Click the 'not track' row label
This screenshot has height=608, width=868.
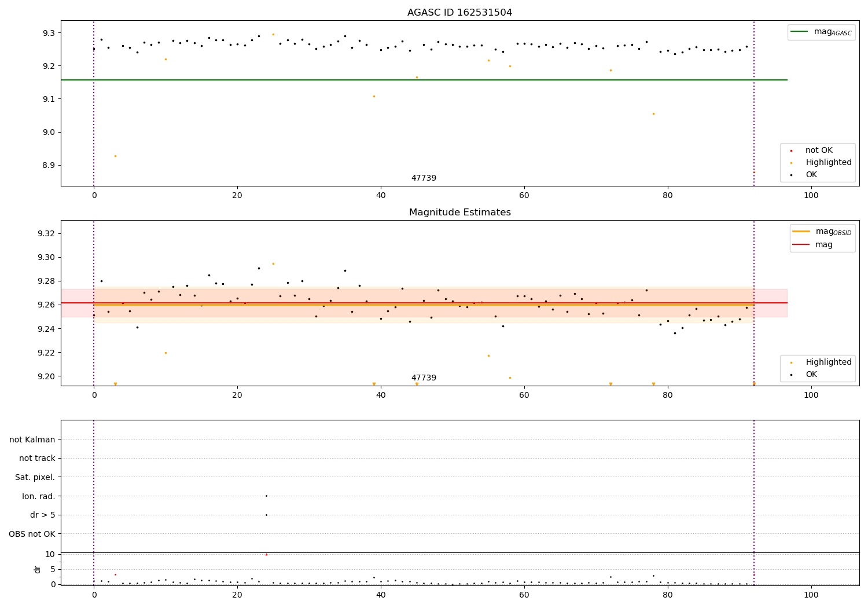(x=37, y=458)
